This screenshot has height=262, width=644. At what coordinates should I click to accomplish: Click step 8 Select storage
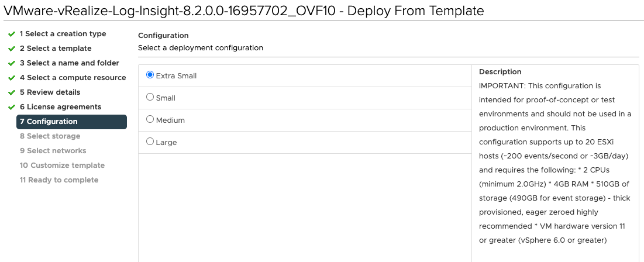[x=50, y=136]
